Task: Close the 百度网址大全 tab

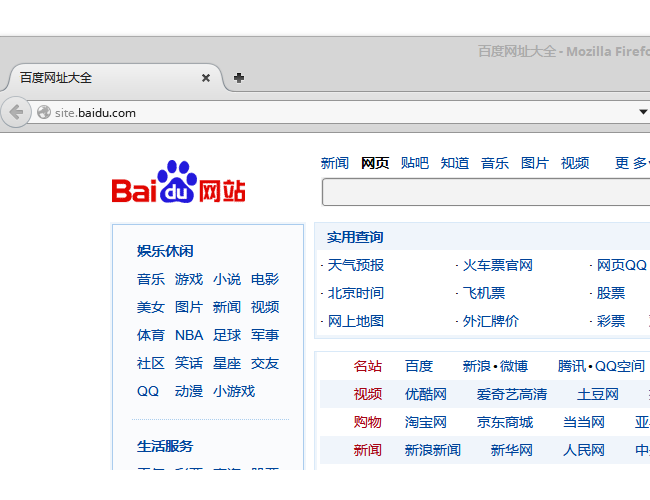Action: pyautogui.click(x=206, y=78)
